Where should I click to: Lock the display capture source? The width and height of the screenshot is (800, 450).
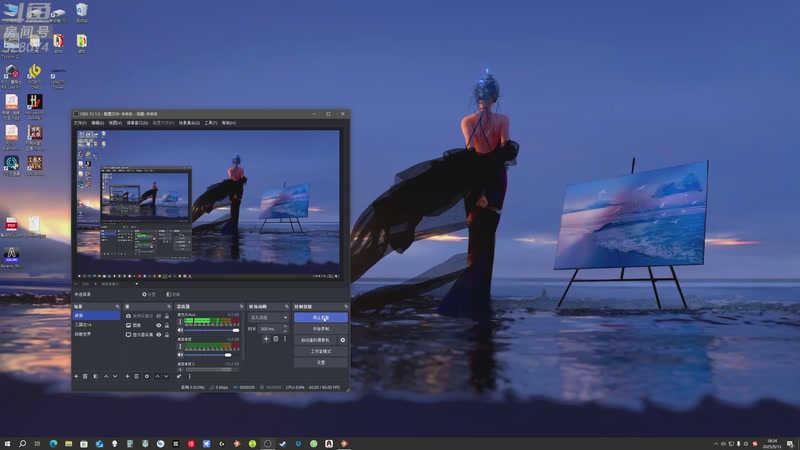pyautogui.click(x=167, y=335)
